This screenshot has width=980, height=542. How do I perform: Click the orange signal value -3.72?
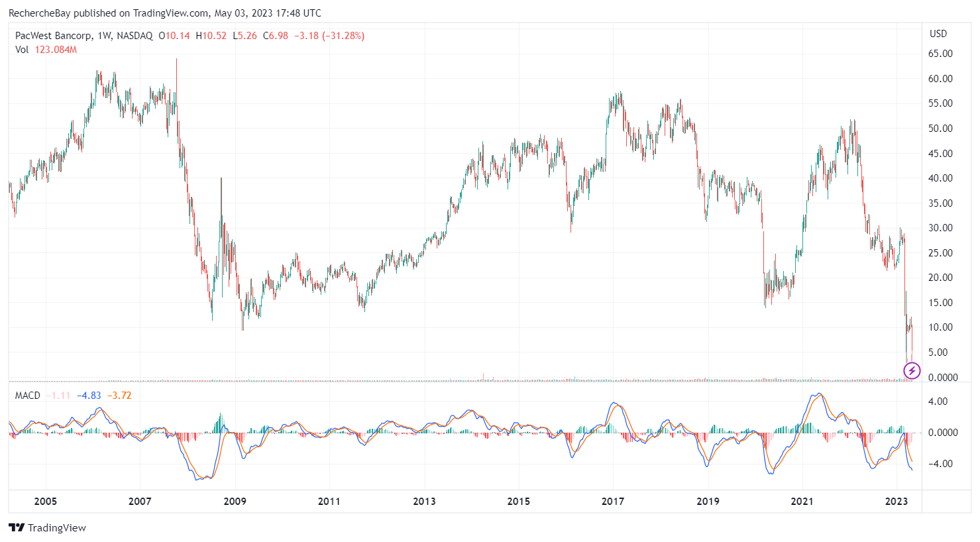(x=120, y=396)
